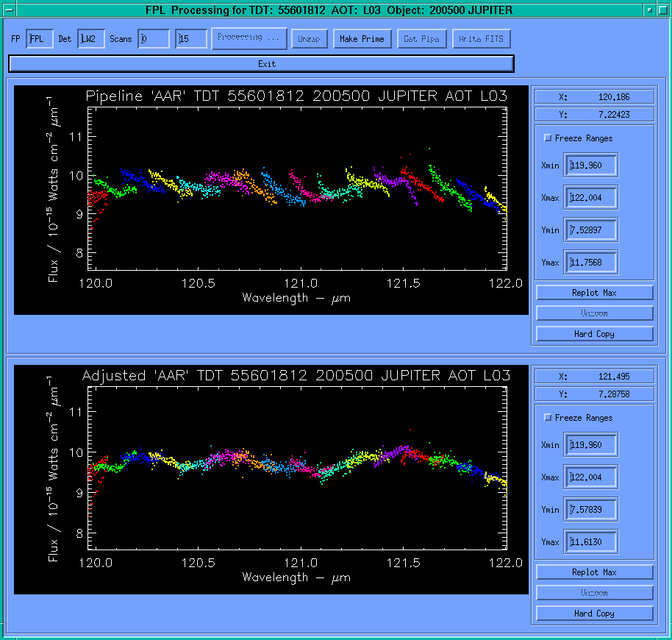Focus the FP text field
The image size is (672, 640).
tap(40, 39)
